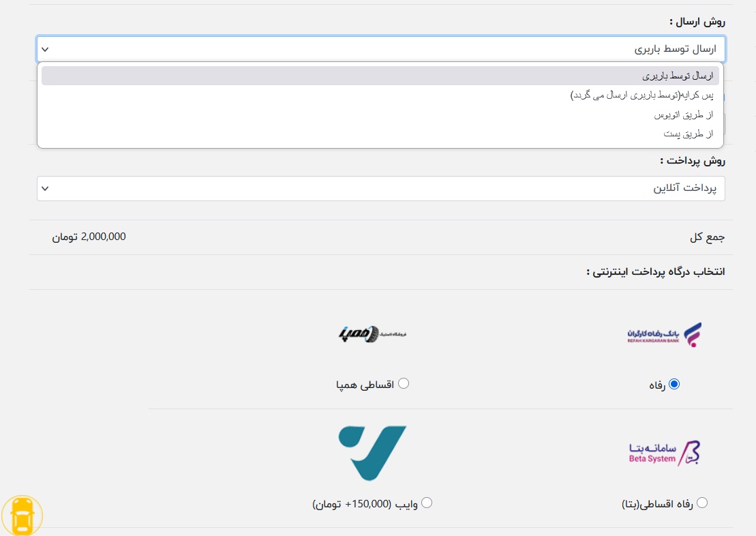756x536 pixels.
Task: Choose از طریق پست shipping option
Action: pyautogui.click(x=688, y=134)
